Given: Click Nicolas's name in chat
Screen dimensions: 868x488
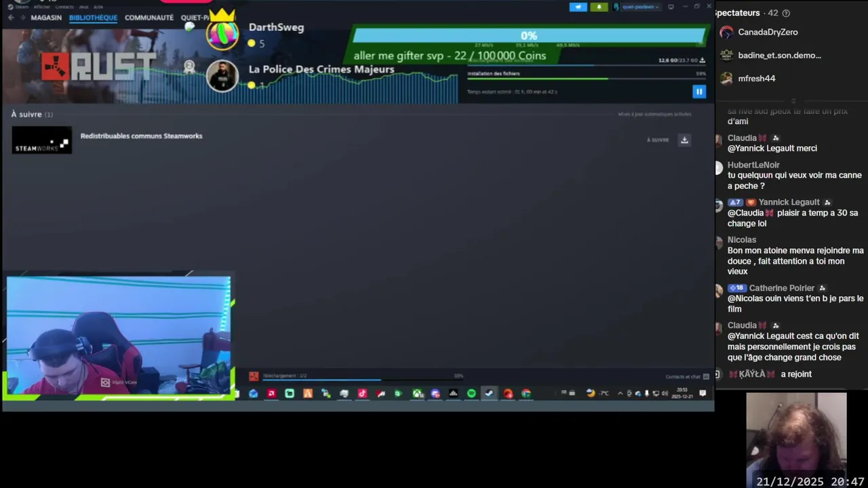Looking at the screenshot, I should 742,240.
